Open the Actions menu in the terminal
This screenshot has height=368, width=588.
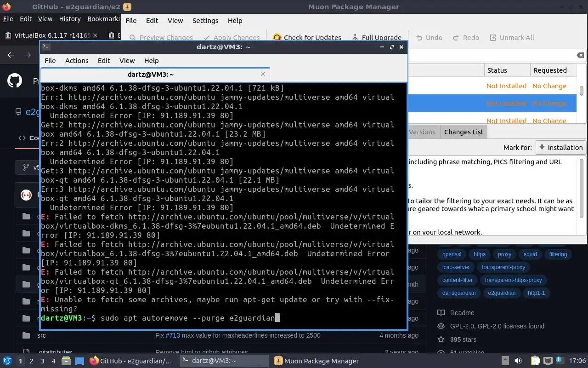[x=77, y=60]
